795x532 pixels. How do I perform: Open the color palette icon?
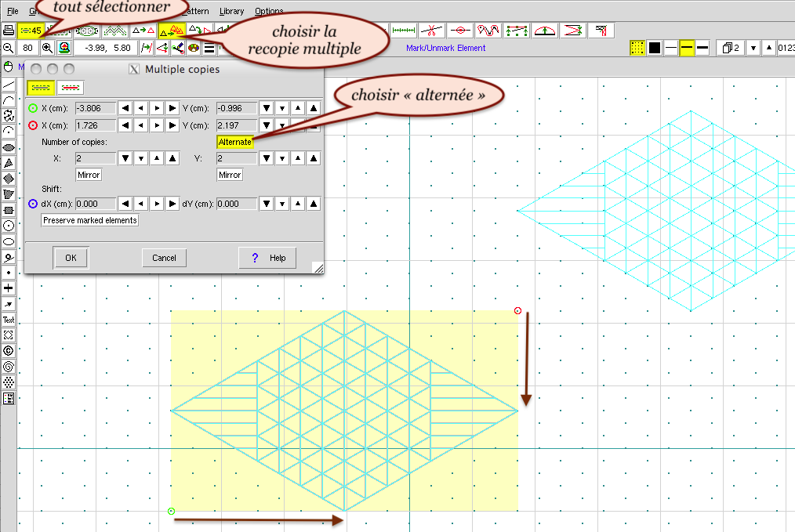click(x=193, y=48)
